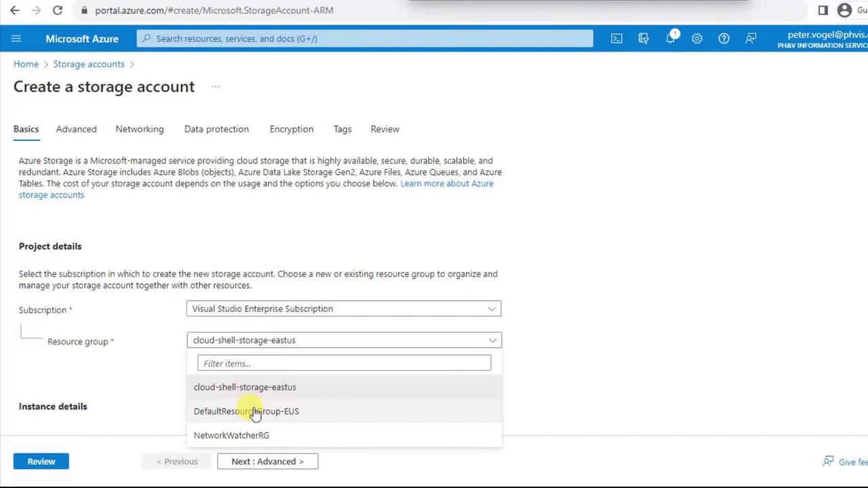Click the Instance details heading
868x488 pixels.
tap(53, 407)
